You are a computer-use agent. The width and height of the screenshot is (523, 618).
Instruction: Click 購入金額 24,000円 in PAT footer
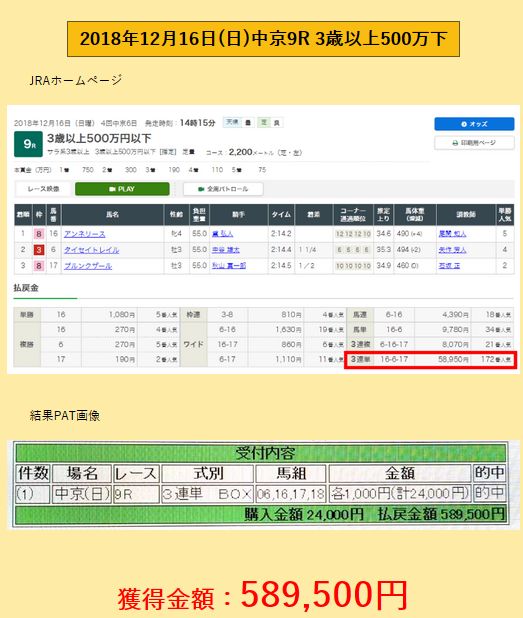click(x=304, y=514)
